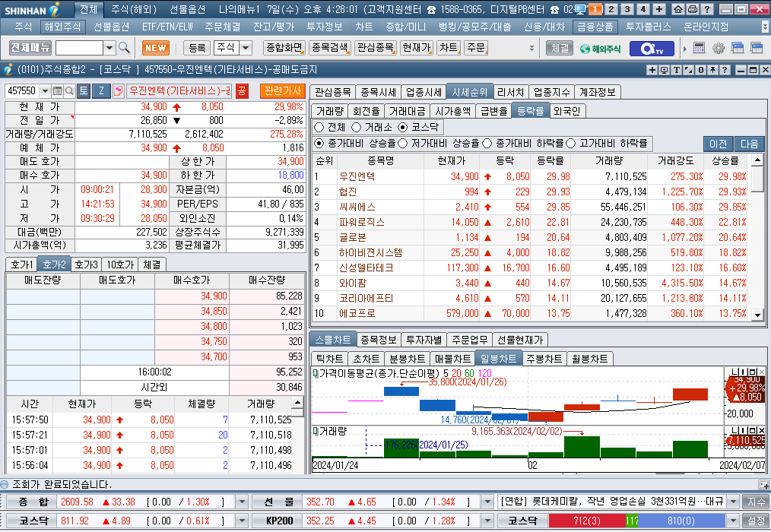Screen dimensions: 771x532
Task: Open the home icon in title bar
Action: coord(678,9)
